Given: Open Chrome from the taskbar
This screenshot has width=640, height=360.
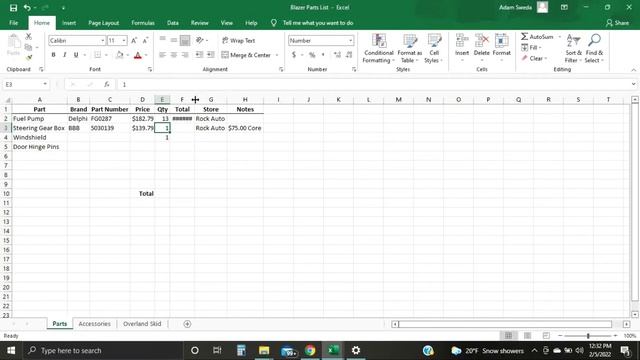Looking at the screenshot, I should (x=310, y=350).
